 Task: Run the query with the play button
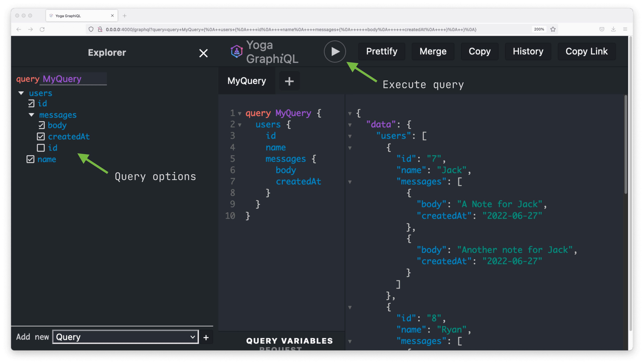[335, 52]
